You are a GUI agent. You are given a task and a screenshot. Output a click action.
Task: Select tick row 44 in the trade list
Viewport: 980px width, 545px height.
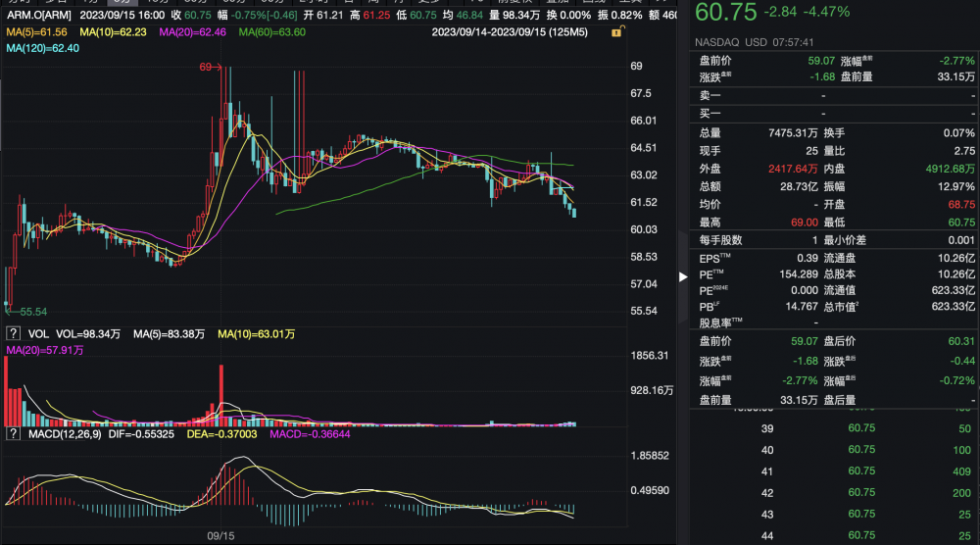(832, 535)
